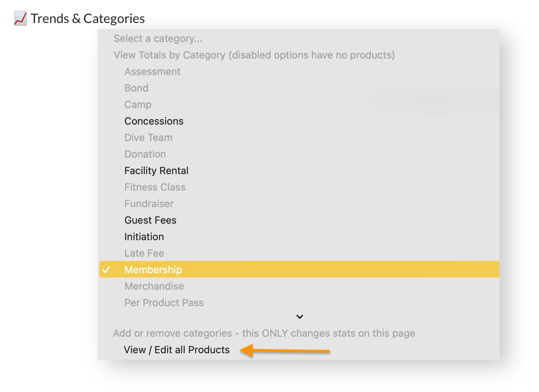Select Initiation category

[x=144, y=237]
